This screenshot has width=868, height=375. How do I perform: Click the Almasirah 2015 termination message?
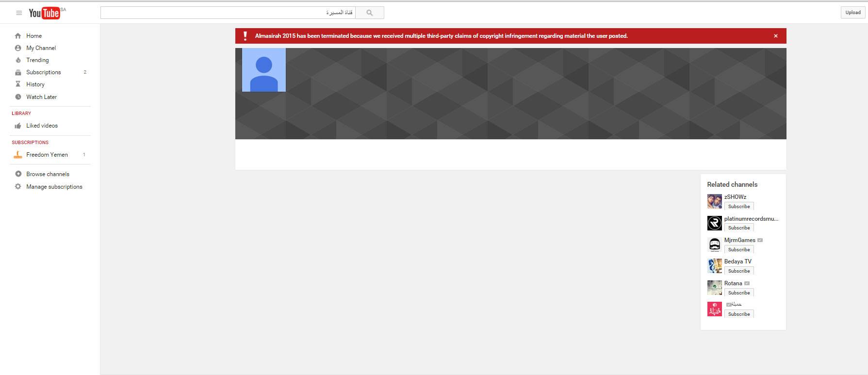click(x=442, y=36)
